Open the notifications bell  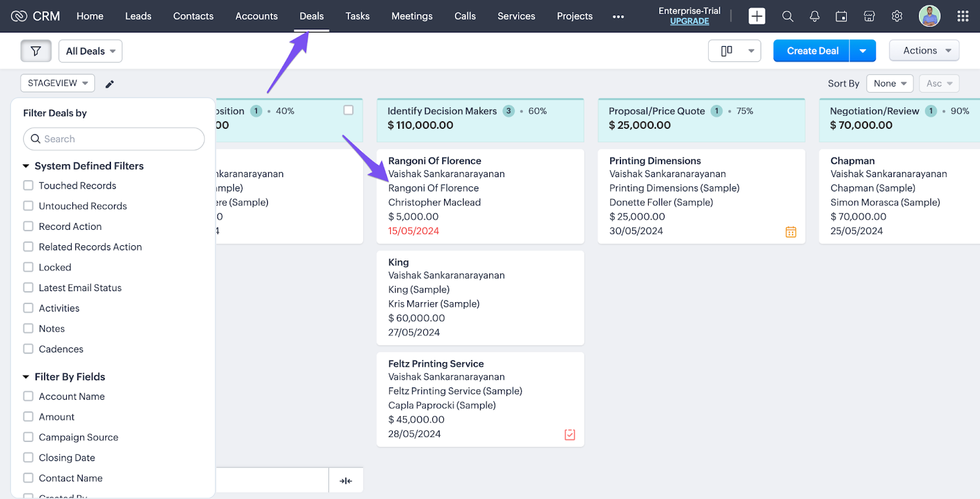(x=814, y=17)
